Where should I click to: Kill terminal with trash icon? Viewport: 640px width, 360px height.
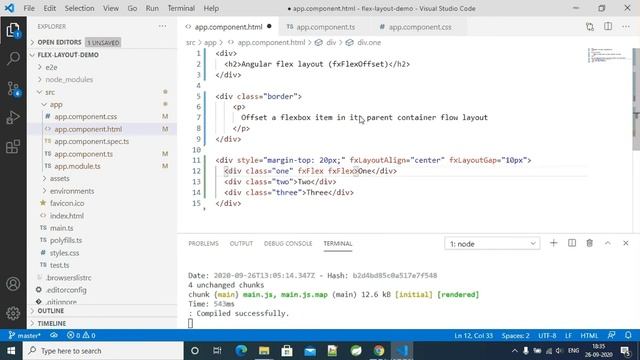tap(589, 243)
